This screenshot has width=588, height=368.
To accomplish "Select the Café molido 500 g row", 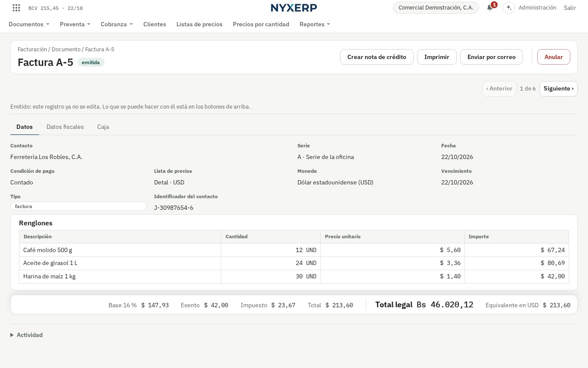I will click(294, 250).
